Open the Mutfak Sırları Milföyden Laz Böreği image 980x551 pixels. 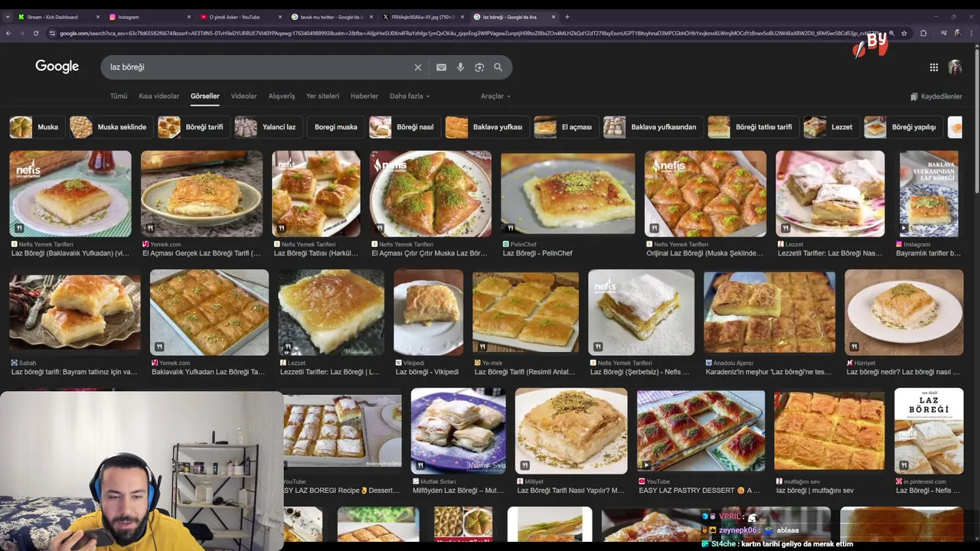click(458, 431)
